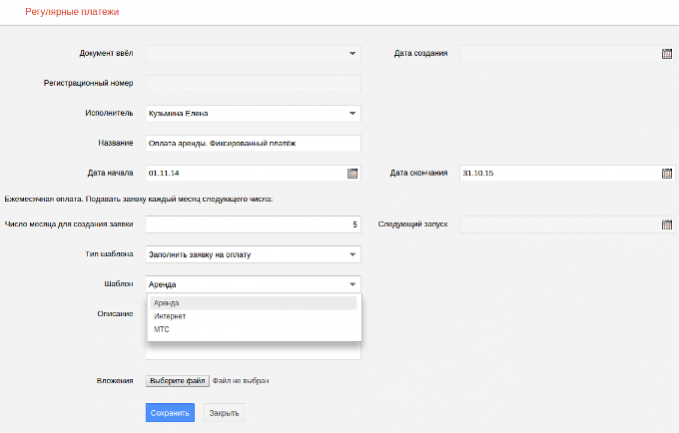Click the Выберите файл upload button

[178, 381]
